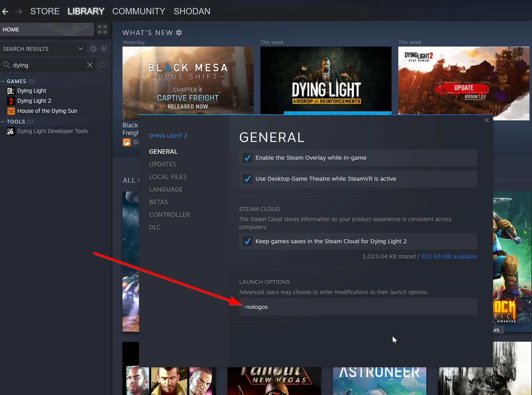Viewport: 532px width, 395px height.
Task: Open the Astroneer game cover
Action: point(380,381)
